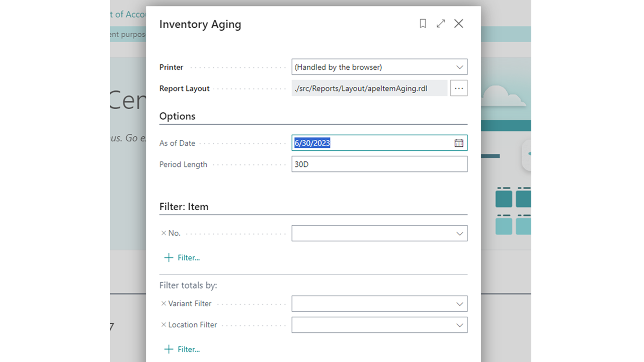The image size is (644, 362).
Task: Click the Report Layout path field
Action: coord(369,88)
